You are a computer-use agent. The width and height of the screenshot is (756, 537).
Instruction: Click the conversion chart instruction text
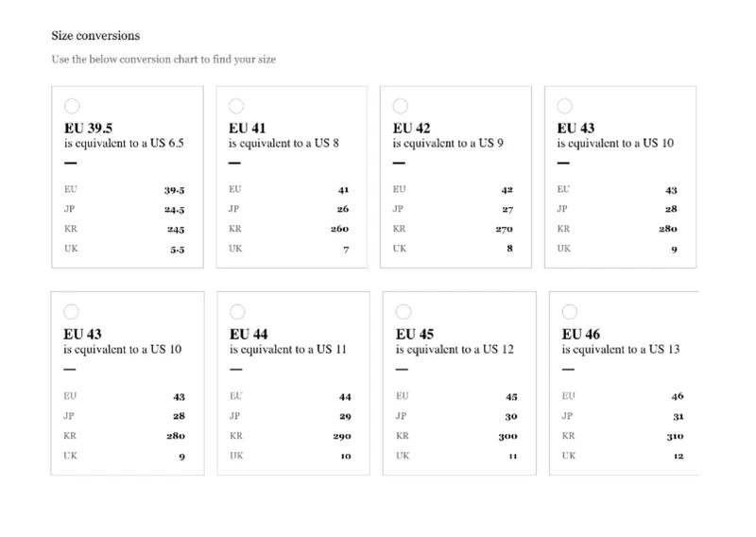pos(163,60)
